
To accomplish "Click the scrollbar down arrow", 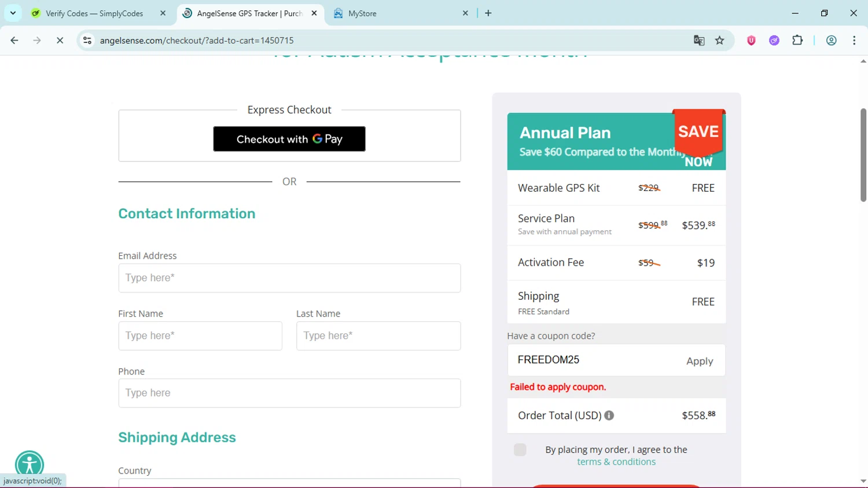I will [863, 482].
